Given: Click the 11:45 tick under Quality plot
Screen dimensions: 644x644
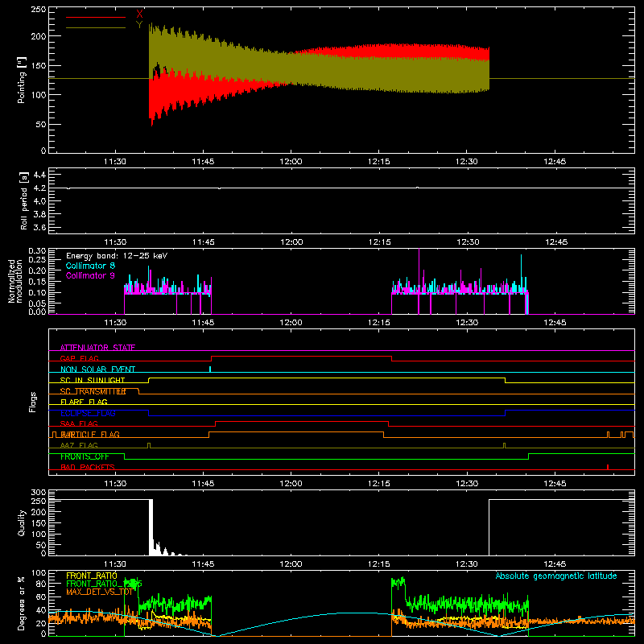Looking at the screenshot, I should click(x=203, y=564).
